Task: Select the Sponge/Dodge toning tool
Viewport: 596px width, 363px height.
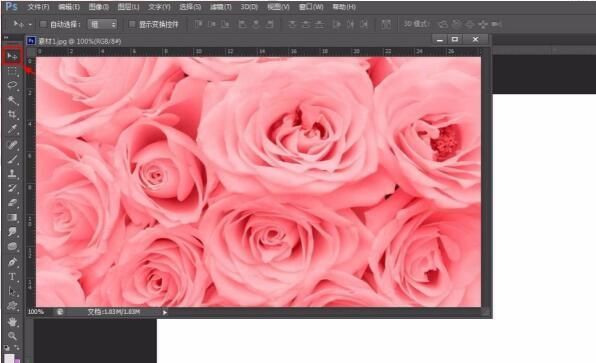Action: point(12,246)
